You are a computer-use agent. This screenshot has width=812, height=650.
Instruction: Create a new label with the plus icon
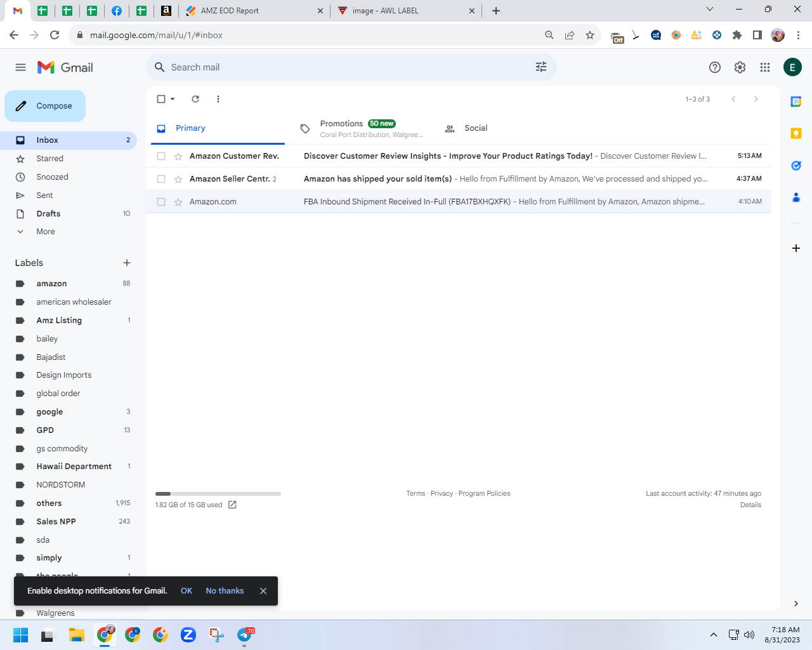coord(127,263)
